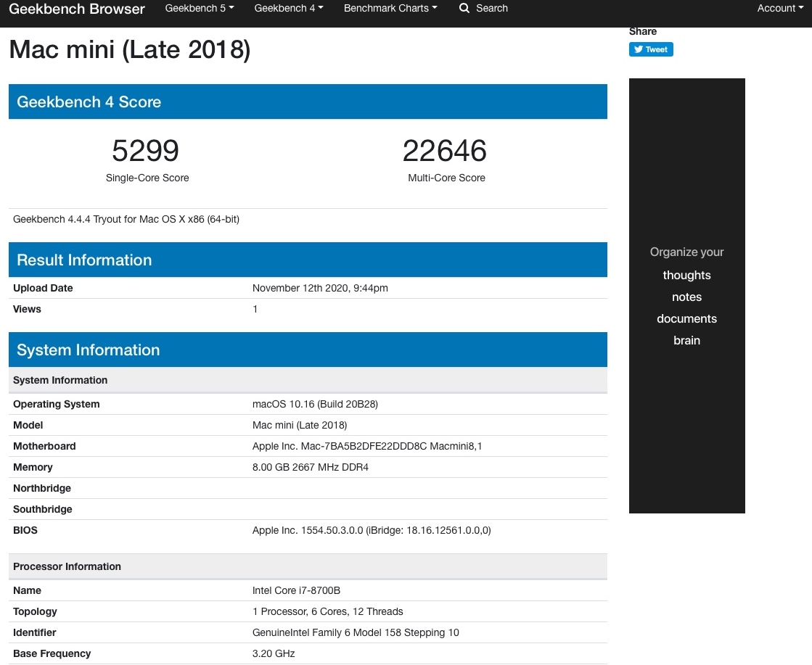This screenshot has width=812, height=665.
Task: Select the Motherboard value Macmini8,1
Action: click(x=366, y=445)
